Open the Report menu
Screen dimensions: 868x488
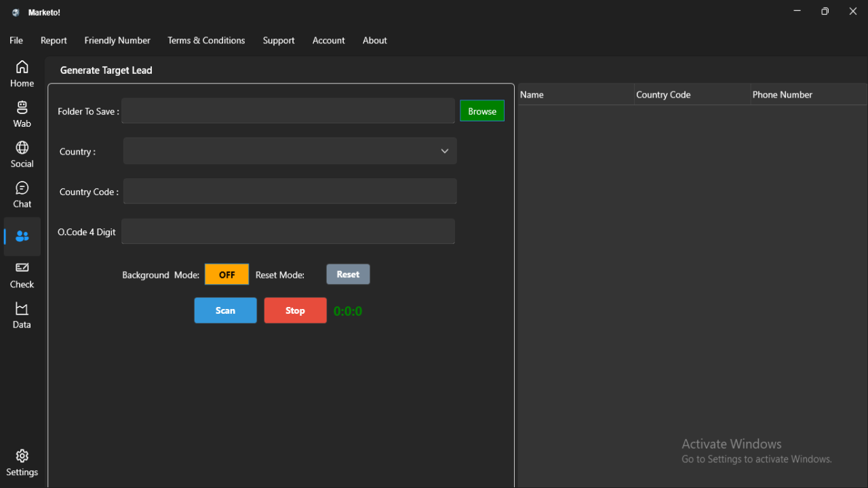tap(54, 40)
